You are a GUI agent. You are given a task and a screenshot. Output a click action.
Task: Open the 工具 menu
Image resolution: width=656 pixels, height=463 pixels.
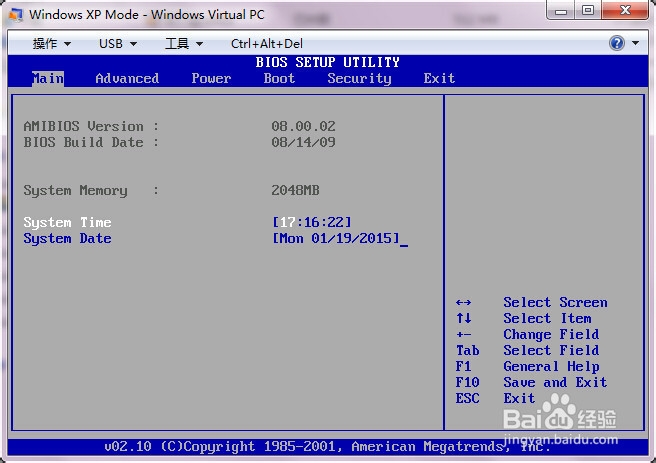pos(184,43)
